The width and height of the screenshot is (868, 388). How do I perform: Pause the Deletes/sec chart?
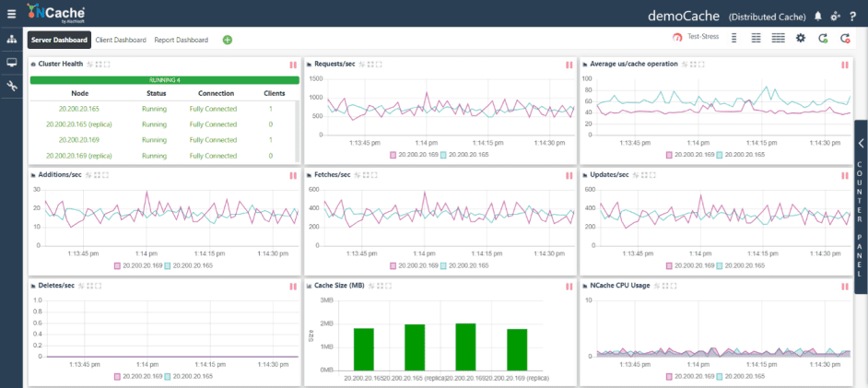click(x=293, y=286)
